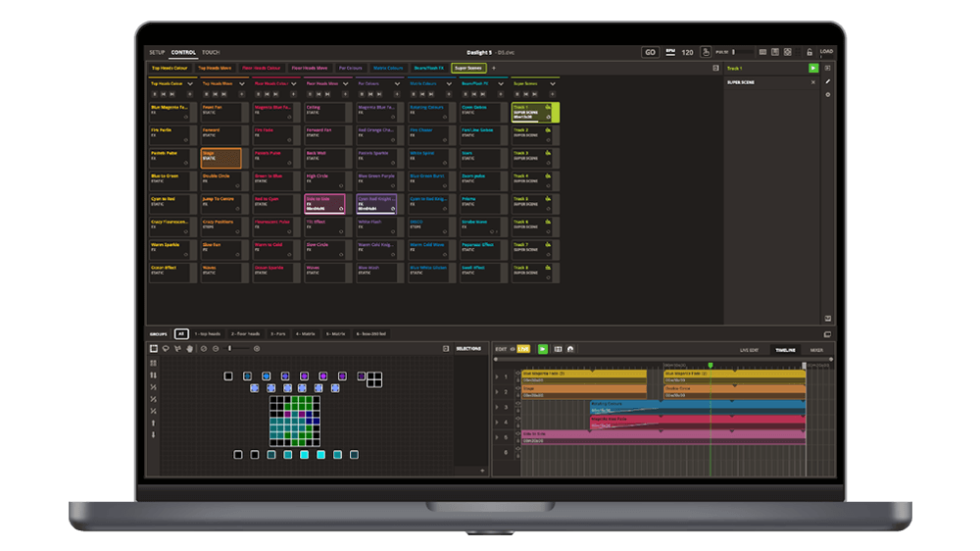980x551 pixels.
Task: Click the padlock icon next to LOAD
Action: [808, 52]
